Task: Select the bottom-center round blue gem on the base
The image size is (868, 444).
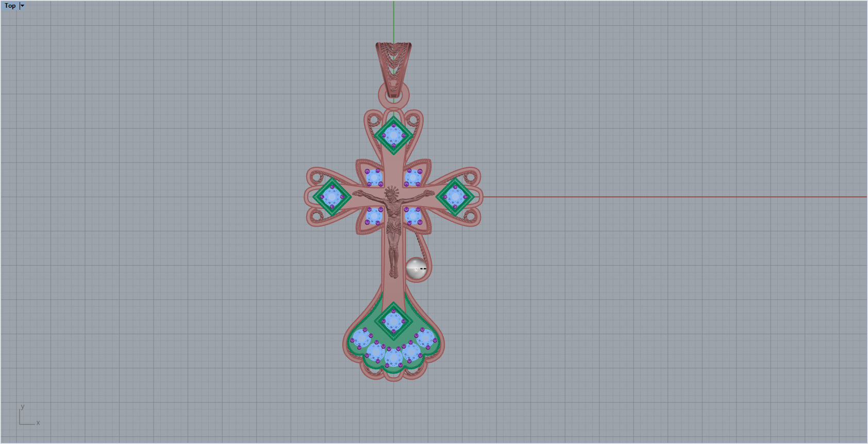Action: (394, 357)
